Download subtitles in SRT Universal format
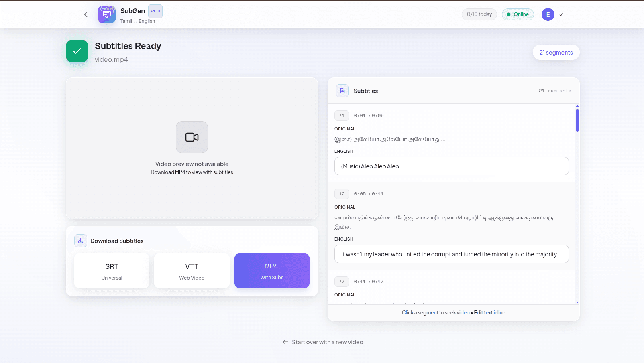Screen dimensions: 644x363 tap(112, 271)
